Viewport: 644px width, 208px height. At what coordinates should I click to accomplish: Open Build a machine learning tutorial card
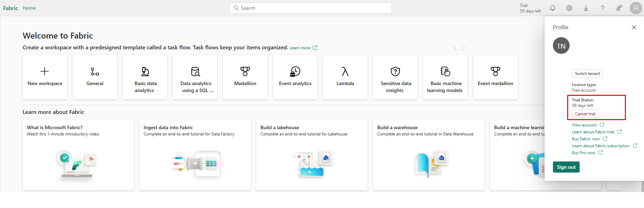pyautogui.click(x=517, y=155)
